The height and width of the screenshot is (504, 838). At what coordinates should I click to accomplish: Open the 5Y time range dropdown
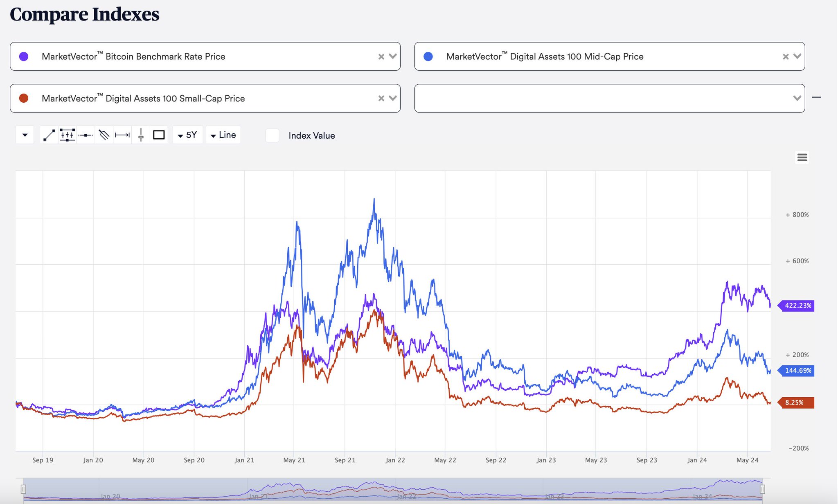click(x=187, y=135)
